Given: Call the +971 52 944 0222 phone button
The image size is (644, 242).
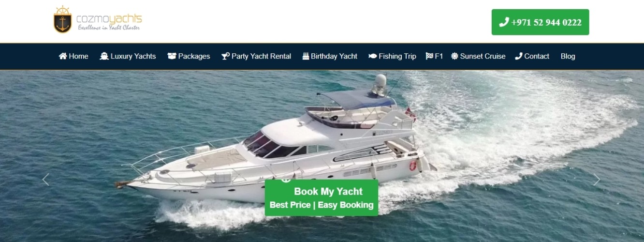Looking at the screenshot, I should point(540,22).
